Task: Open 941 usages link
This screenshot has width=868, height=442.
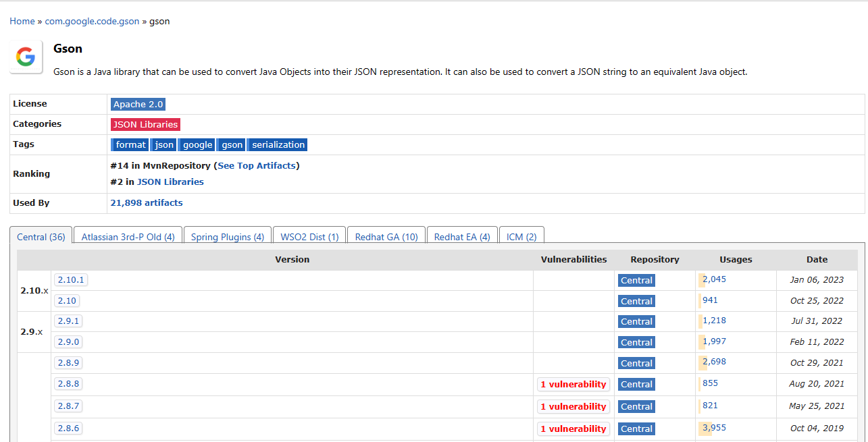Action: pyautogui.click(x=710, y=300)
